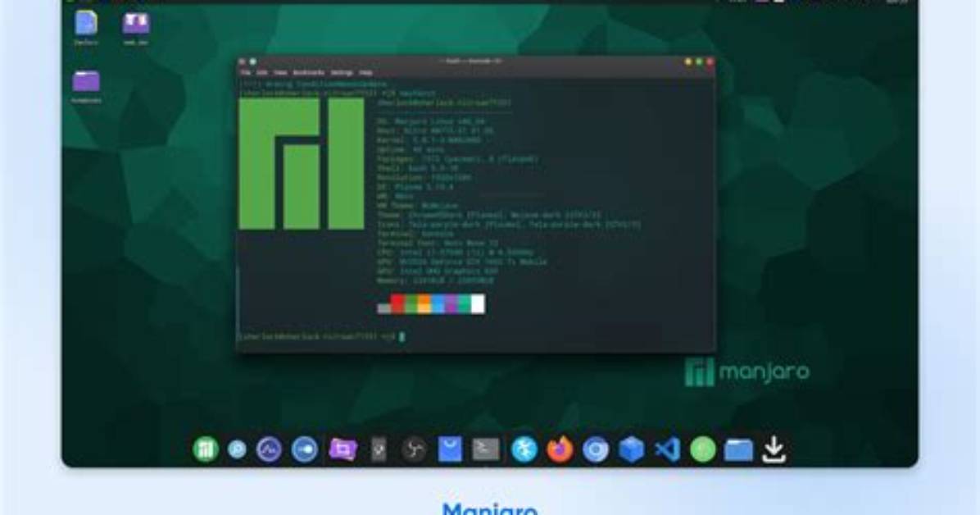The height and width of the screenshot is (515, 980).
Task: Click the "Kernel" line in neofetch output
Action: click(429, 140)
